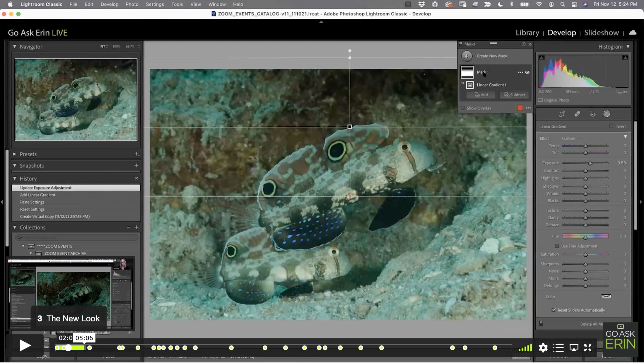Create a new snapshot with plus icon
644x363 pixels.
coord(136,166)
